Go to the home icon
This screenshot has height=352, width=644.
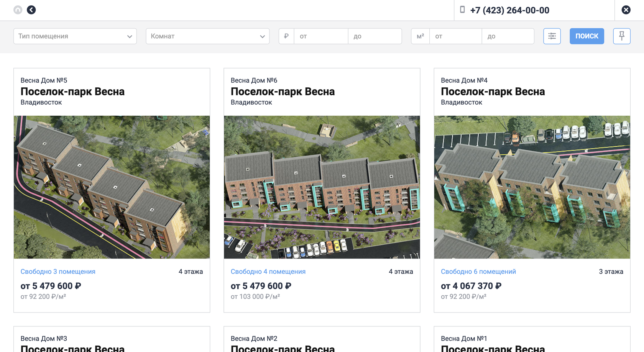18,10
